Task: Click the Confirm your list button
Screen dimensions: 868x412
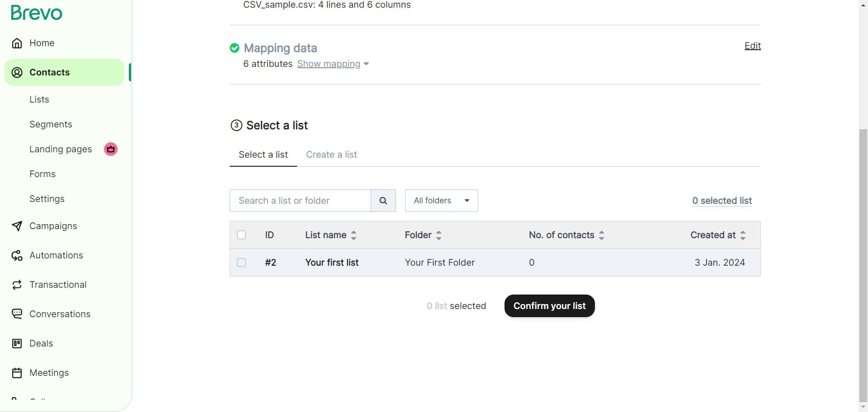Action: pyautogui.click(x=549, y=306)
